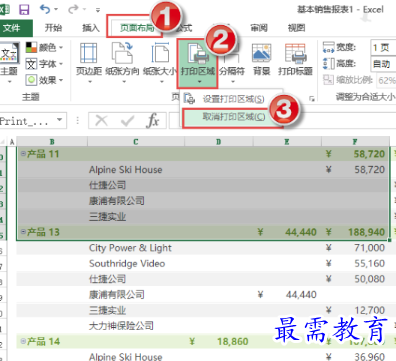This screenshot has height=361, width=396.
Task: Open Customize Quick Access Toolbar dropdown
Action: click(98, 10)
